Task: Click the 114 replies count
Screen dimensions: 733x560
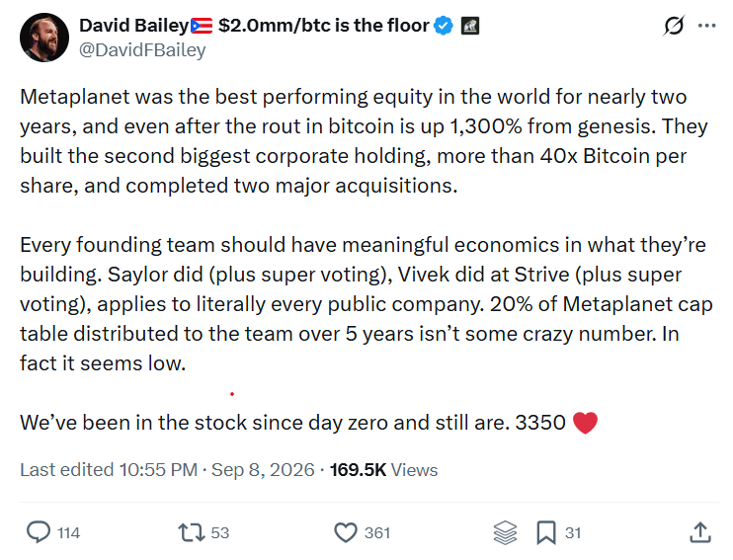Action: (69, 533)
